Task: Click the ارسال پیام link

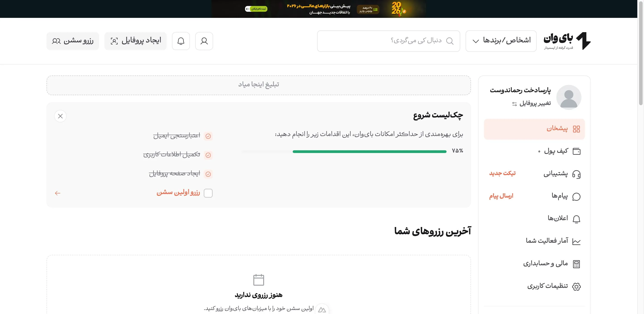Action: point(501,196)
